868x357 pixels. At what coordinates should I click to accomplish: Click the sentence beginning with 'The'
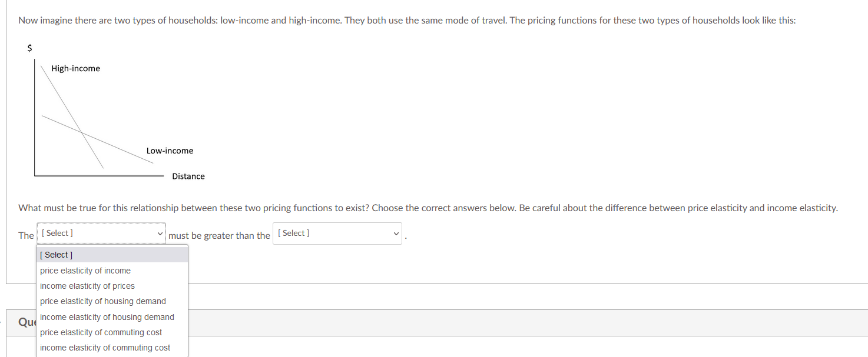click(x=26, y=235)
